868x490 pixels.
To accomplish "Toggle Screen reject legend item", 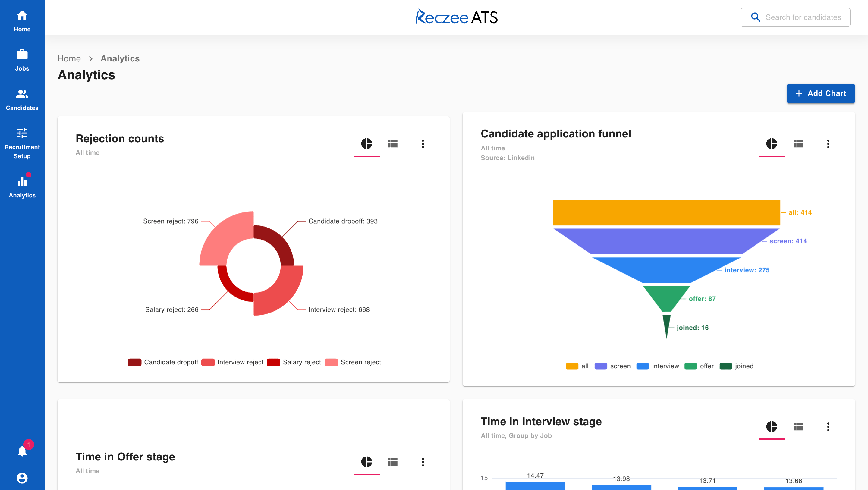I will [x=353, y=362].
